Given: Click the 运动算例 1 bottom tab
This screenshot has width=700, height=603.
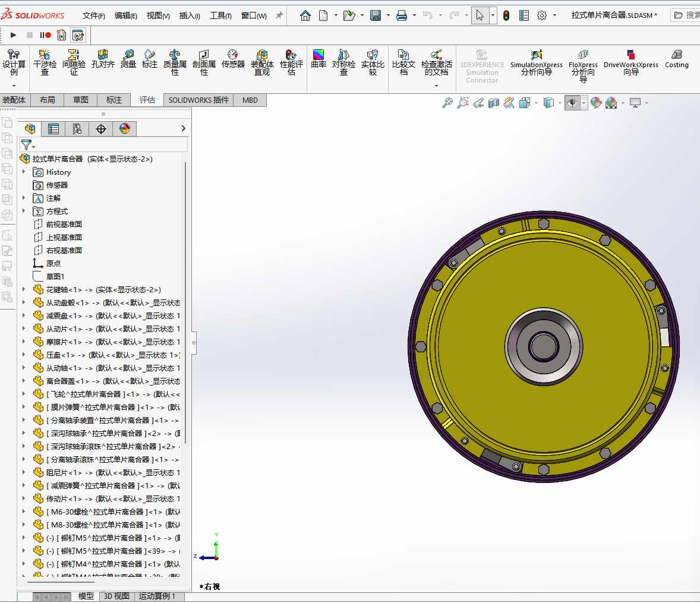Looking at the screenshot, I should point(157,596).
